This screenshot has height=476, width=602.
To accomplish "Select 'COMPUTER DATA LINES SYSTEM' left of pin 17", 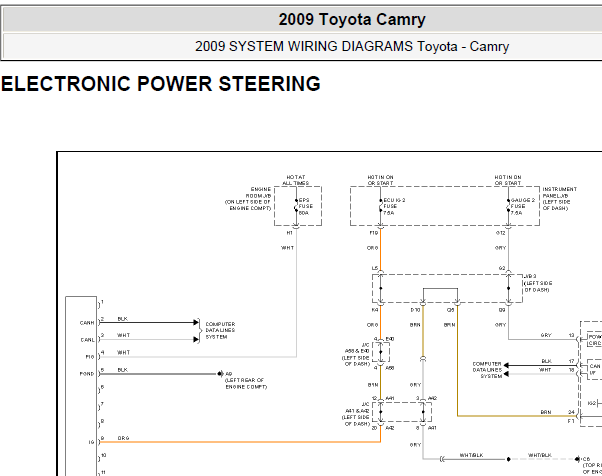I will 487,370.
